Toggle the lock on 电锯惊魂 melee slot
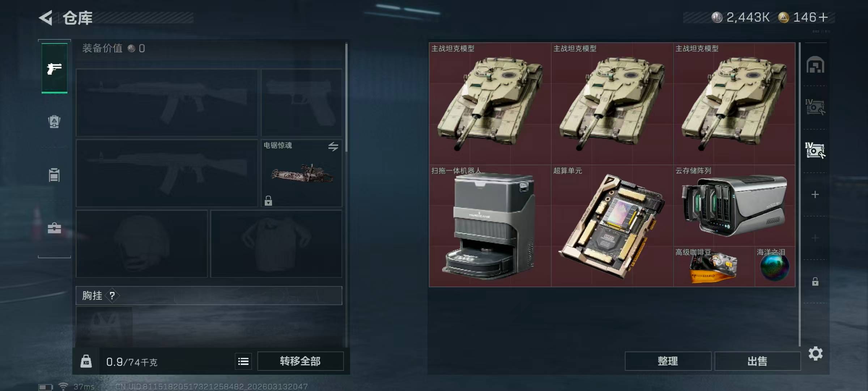868x391 pixels. pos(268,201)
